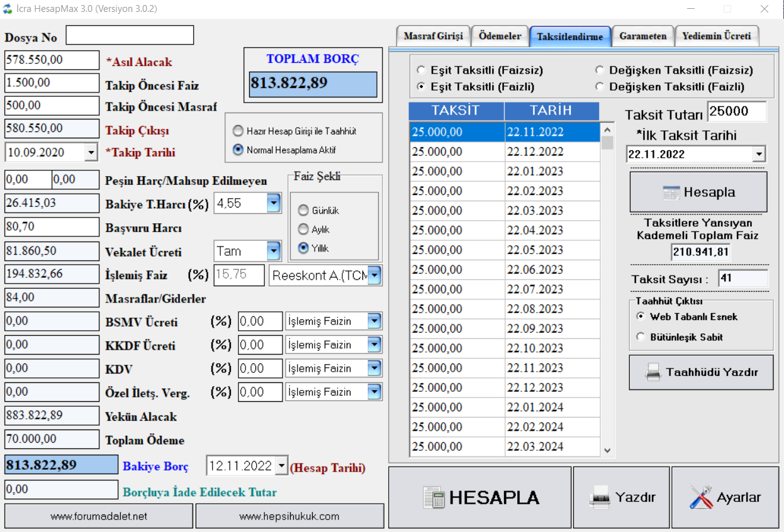Click the Takip Öncesi Masraf field
Image resolution: width=784 pixels, height=532 pixels.
(52, 106)
